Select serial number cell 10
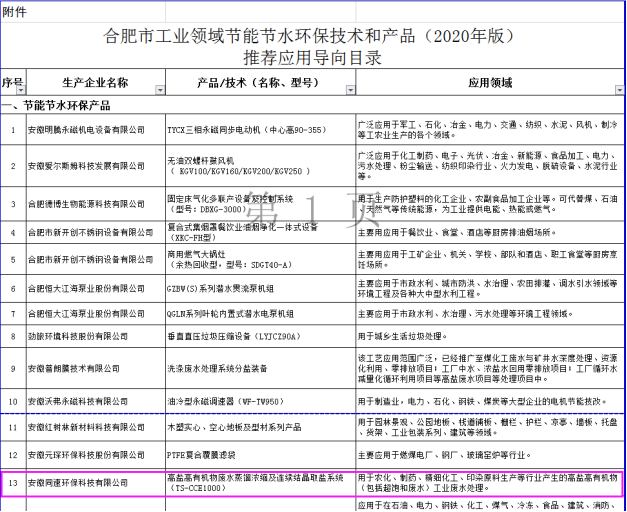Screen dimensions: 627x512 [x=13, y=401]
